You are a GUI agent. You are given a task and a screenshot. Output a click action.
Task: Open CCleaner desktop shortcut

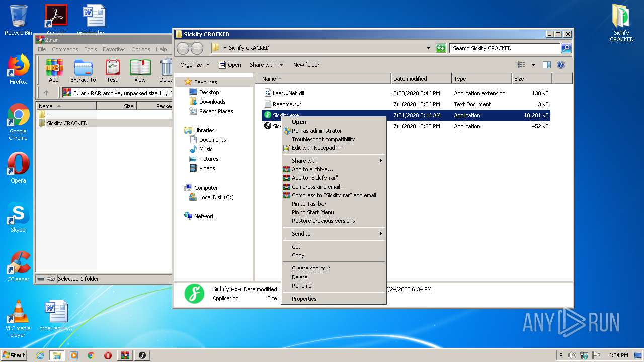click(18, 266)
